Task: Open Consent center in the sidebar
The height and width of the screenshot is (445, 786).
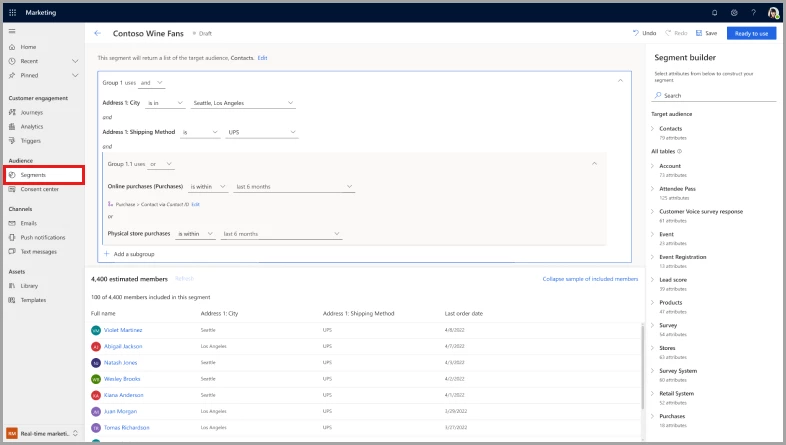Action: (x=39, y=189)
